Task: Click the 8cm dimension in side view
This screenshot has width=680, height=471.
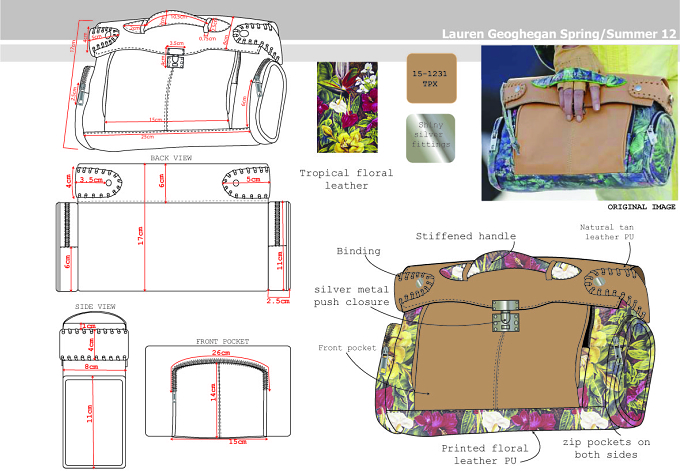Action: pos(91,367)
